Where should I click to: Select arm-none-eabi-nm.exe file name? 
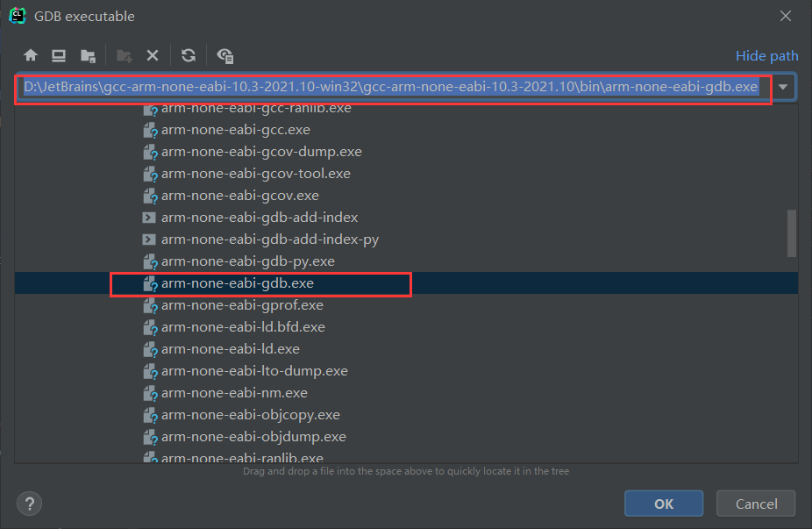234,393
